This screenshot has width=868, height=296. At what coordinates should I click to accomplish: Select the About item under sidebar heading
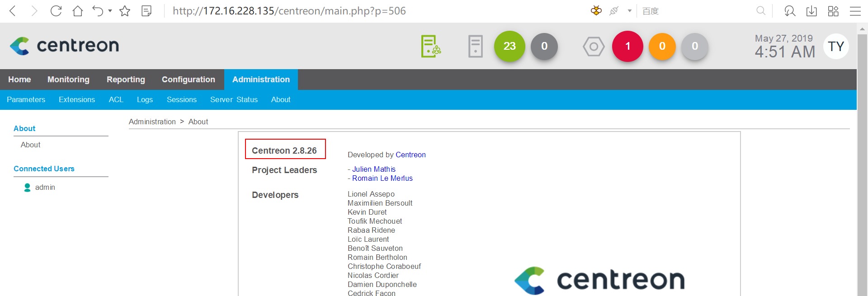point(30,145)
